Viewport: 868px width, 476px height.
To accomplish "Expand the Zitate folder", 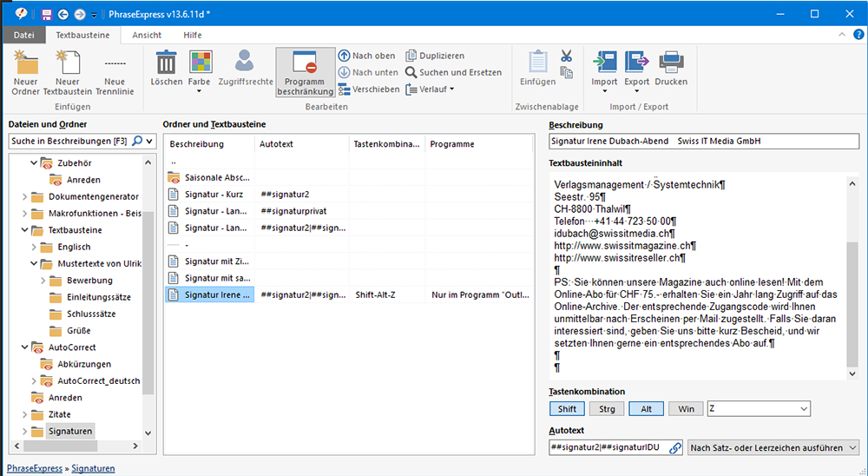I will coord(24,414).
